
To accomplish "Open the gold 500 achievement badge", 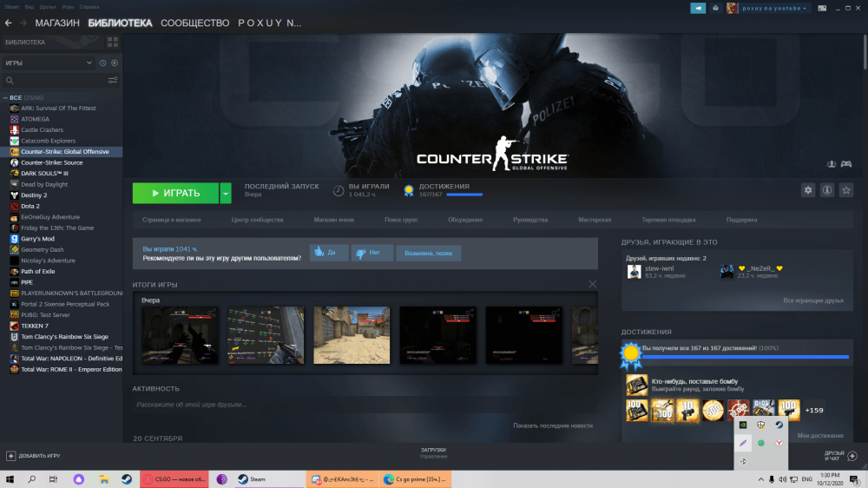I will pyautogui.click(x=713, y=411).
